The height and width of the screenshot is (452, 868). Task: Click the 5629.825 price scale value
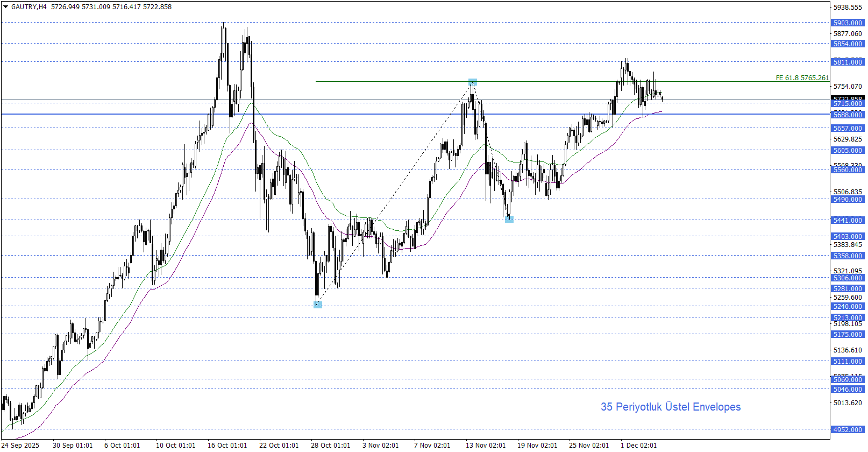point(848,139)
